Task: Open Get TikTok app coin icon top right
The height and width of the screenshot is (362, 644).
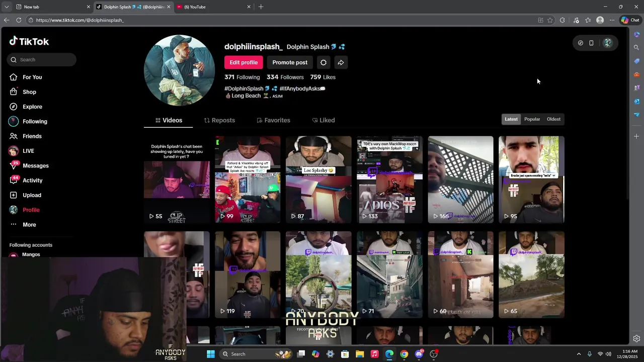Action: pyautogui.click(x=580, y=43)
